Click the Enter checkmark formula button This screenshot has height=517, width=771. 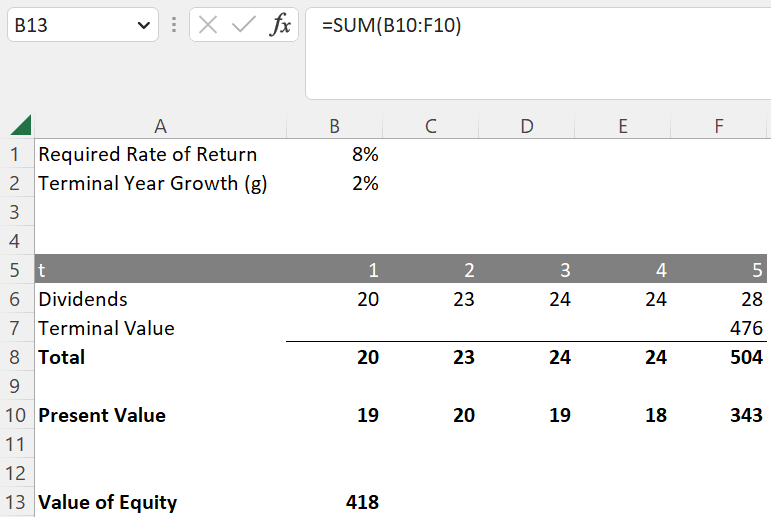(243, 25)
